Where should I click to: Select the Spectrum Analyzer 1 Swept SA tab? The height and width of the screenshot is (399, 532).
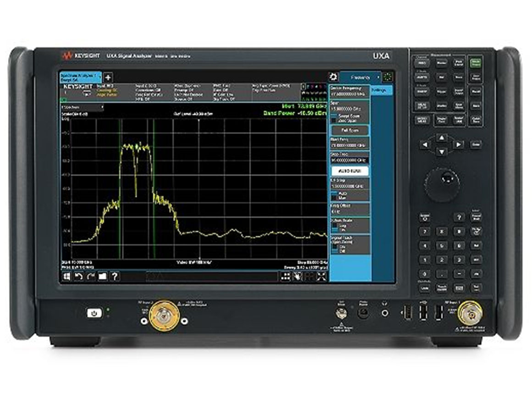coord(80,77)
